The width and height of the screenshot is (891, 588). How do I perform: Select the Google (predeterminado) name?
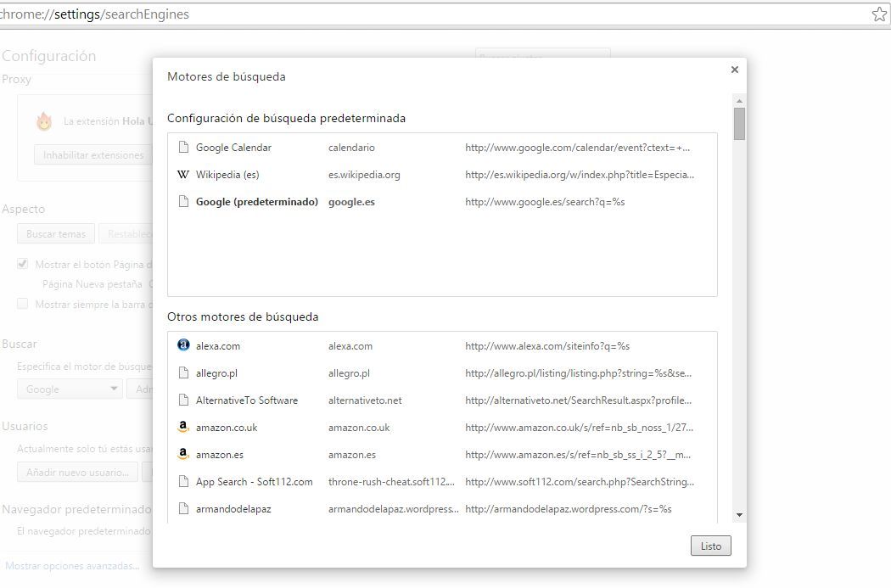[257, 202]
